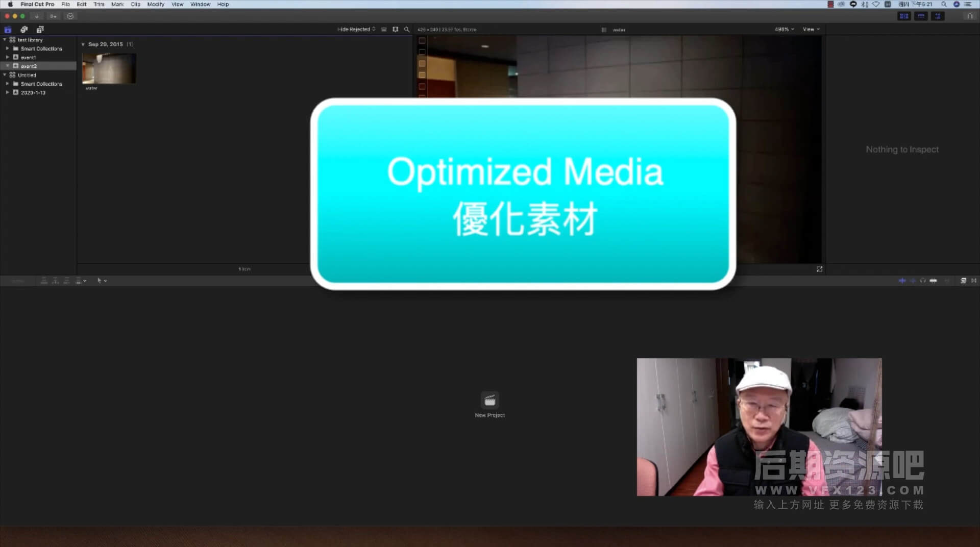
Task: Collapse the test library tree
Action: click(5, 40)
